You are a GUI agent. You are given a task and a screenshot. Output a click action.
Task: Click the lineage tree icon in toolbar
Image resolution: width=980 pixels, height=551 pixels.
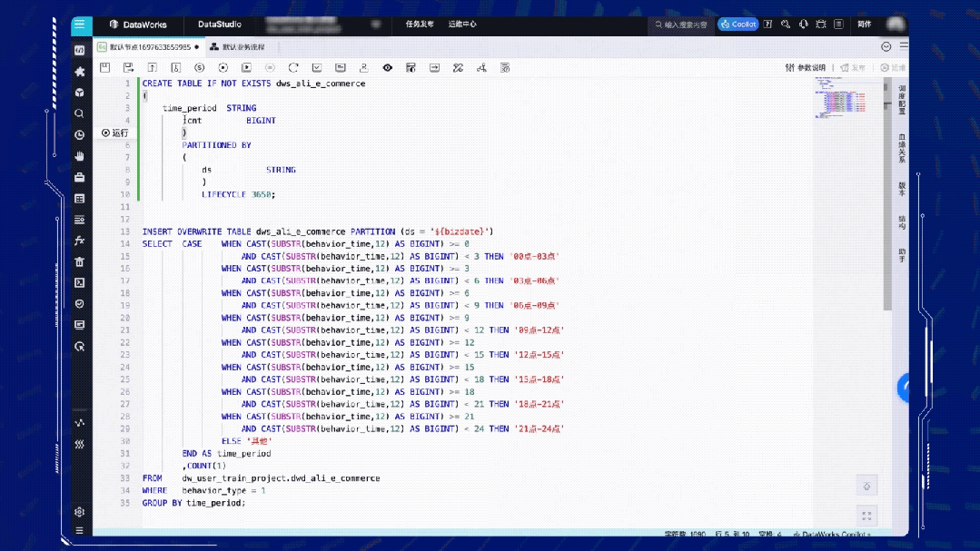coord(481,67)
